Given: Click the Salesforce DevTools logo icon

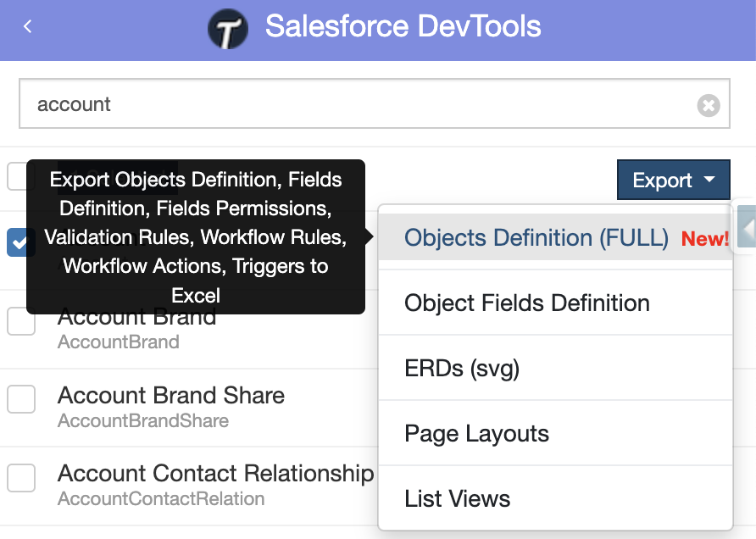Looking at the screenshot, I should point(228,29).
